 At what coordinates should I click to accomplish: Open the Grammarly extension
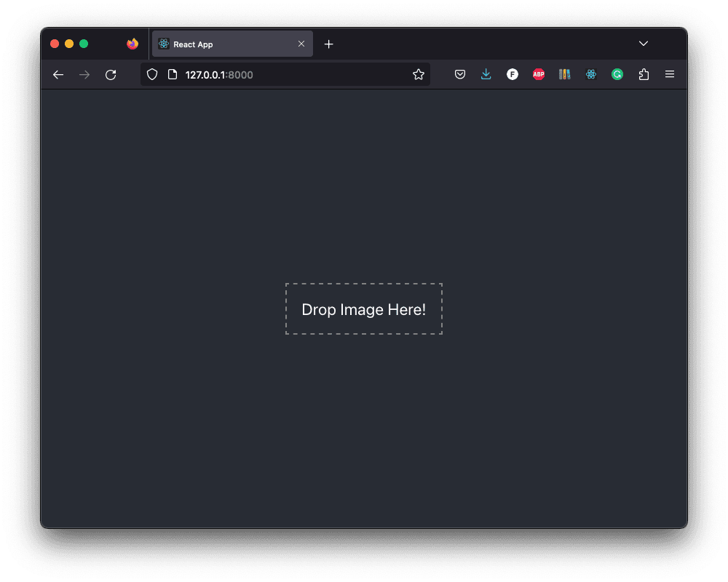pos(617,74)
